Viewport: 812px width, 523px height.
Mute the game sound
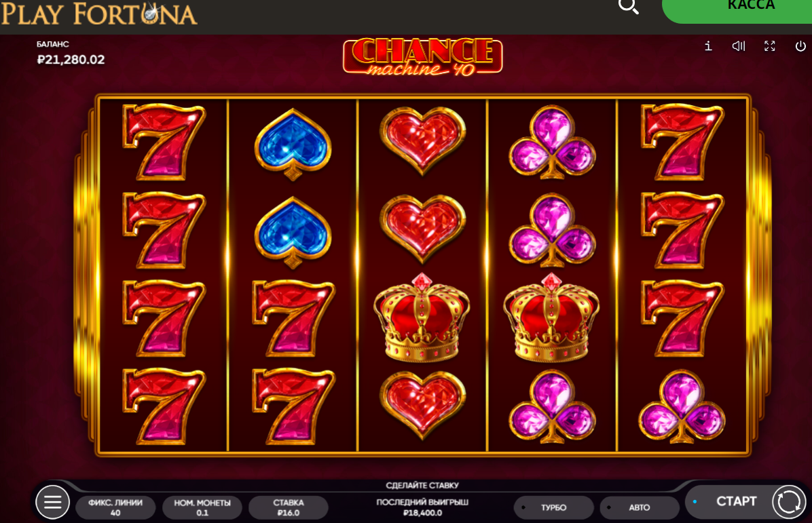click(x=739, y=46)
